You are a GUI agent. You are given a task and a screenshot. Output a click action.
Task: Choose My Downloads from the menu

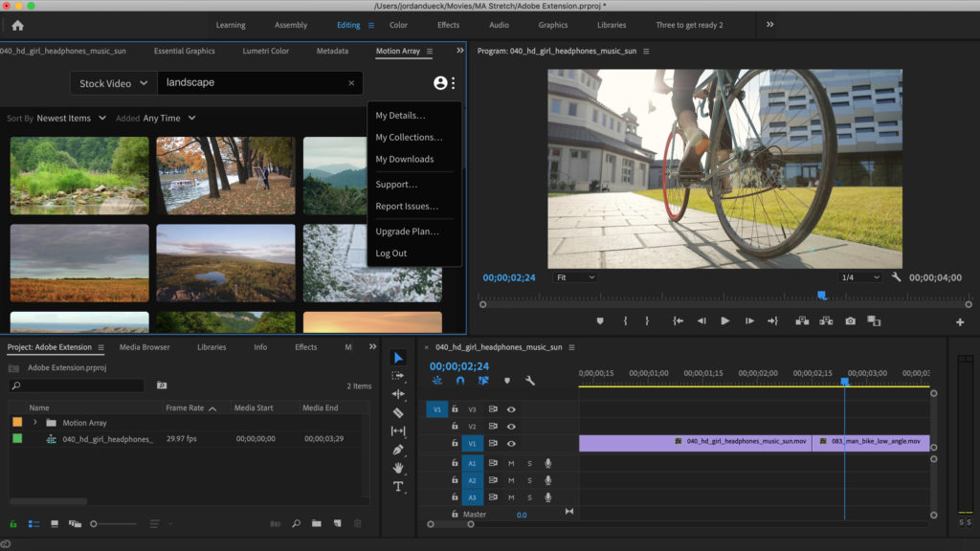[x=404, y=159]
